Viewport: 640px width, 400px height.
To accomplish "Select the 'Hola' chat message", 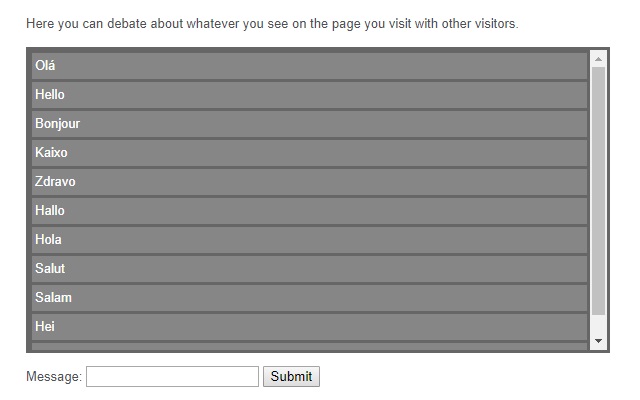I will tap(309, 240).
